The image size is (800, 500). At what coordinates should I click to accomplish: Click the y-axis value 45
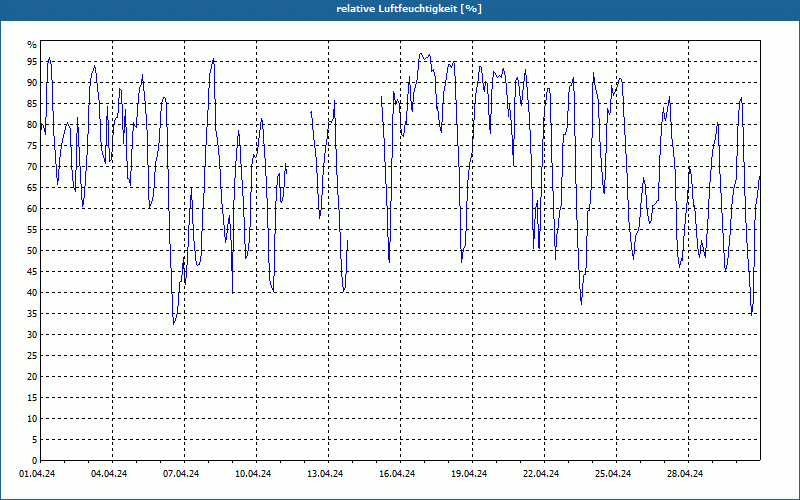coord(32,271)
